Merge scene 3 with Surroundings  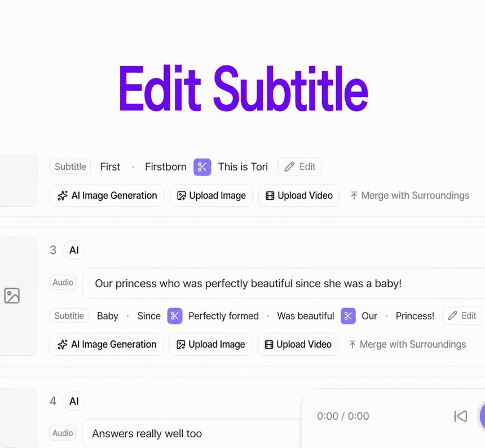407,344
